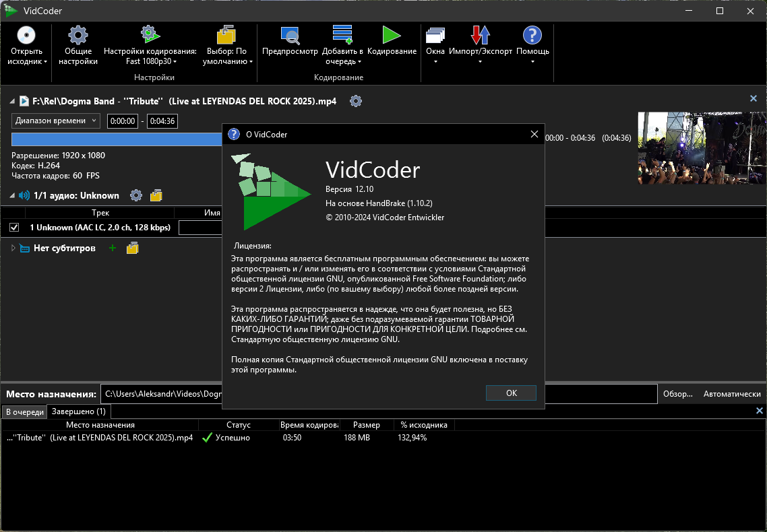Click OK in the About dialog

[x=511, y=393]
